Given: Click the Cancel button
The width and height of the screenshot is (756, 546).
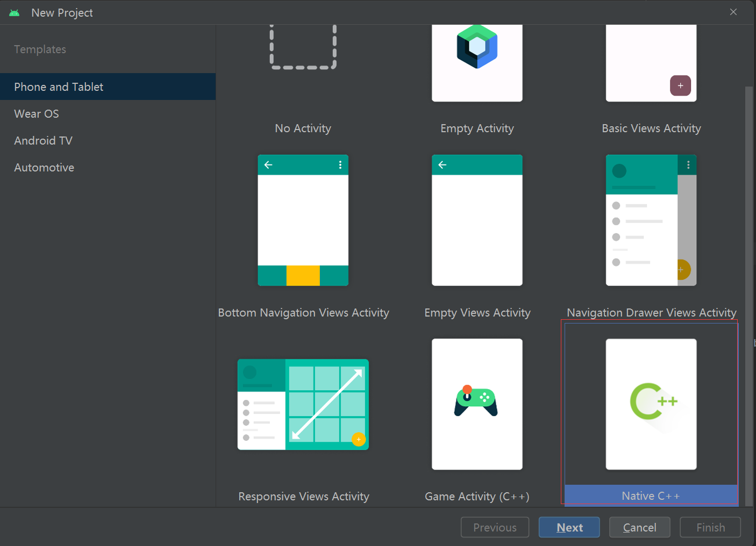Looking at the screenshot, I should (640, 527).
